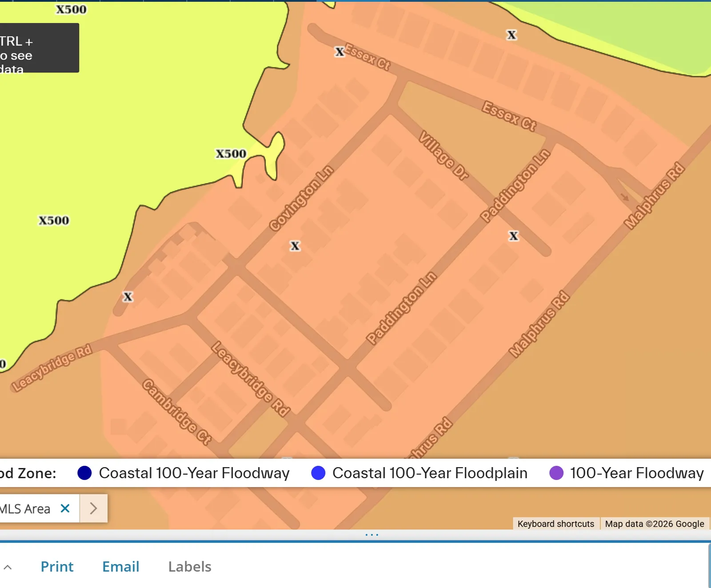Click the dark blue Coastal 100-Year Floodway dot
711x588 pixels.
(x=84, y=473)
